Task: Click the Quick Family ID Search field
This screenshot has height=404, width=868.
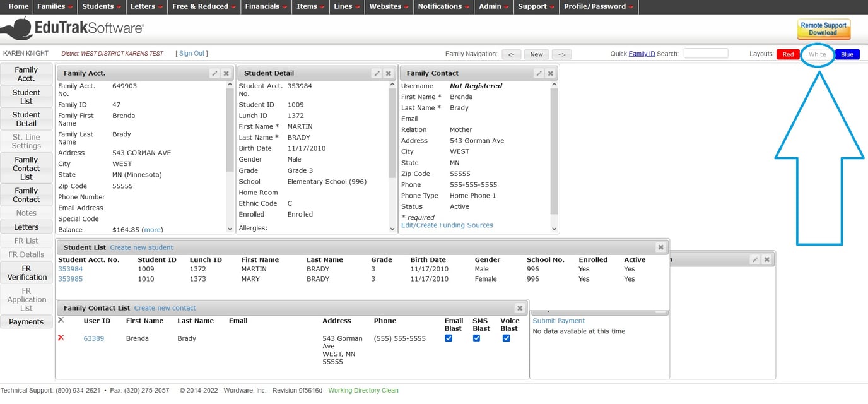Action: click(705, 54)
